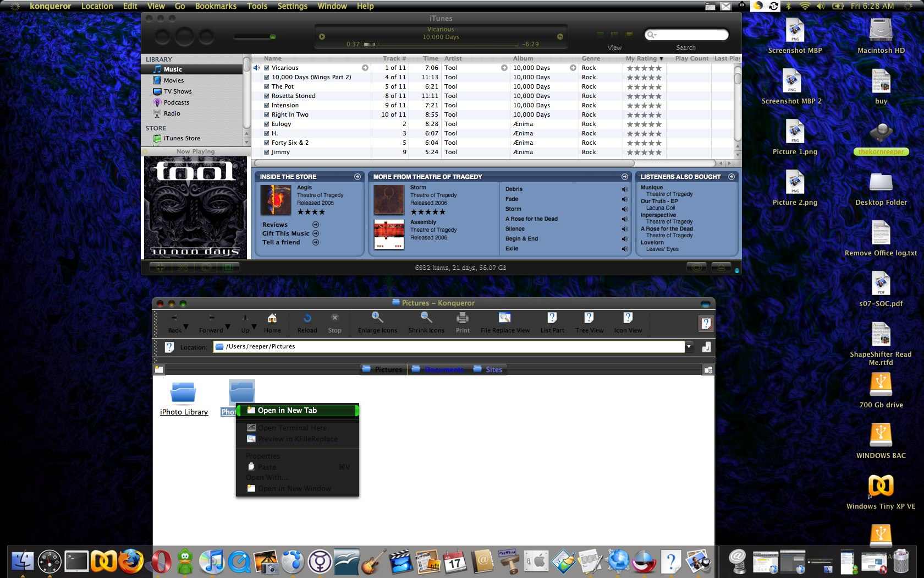Screen dimensions: 924x578
Task: Uncheck Rosetta Stoned checkbox
Action: click(x=267, y=96)
